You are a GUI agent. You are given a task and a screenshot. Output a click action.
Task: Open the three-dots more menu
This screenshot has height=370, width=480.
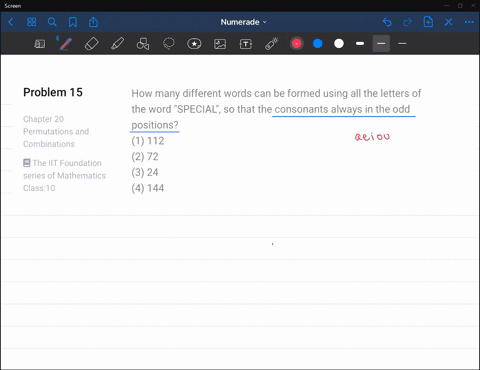pos(469,22)
